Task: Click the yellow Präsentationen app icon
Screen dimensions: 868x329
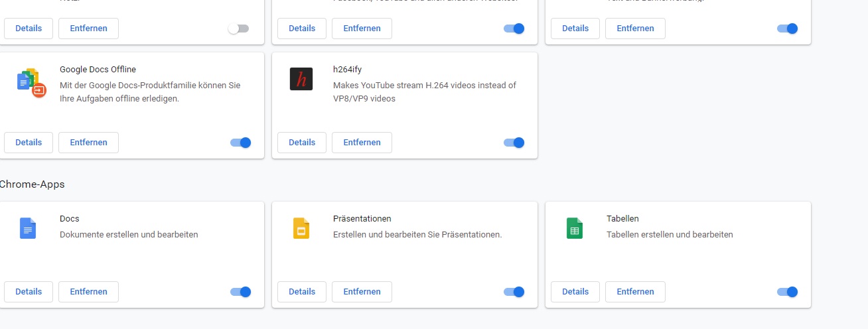Action: tap(301, 228)
